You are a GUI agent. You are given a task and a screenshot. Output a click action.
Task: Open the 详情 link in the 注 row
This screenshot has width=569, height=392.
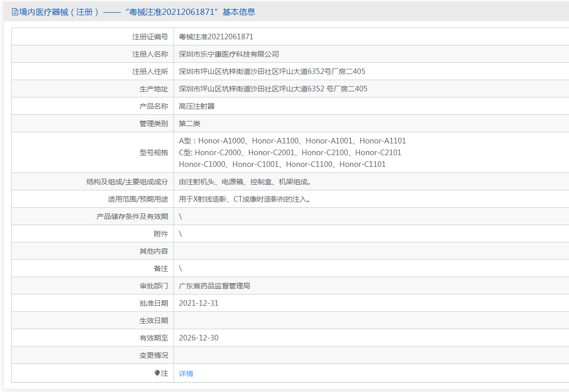(x=186, y=374)
